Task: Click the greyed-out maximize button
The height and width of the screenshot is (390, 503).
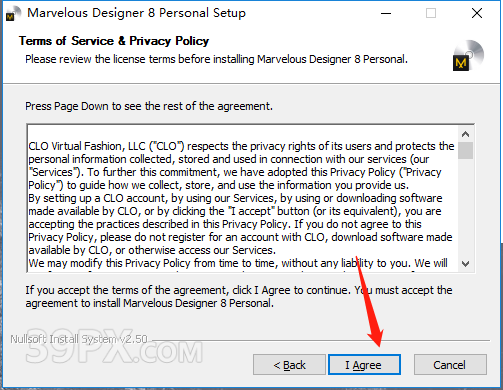Action: pos(431,13)
